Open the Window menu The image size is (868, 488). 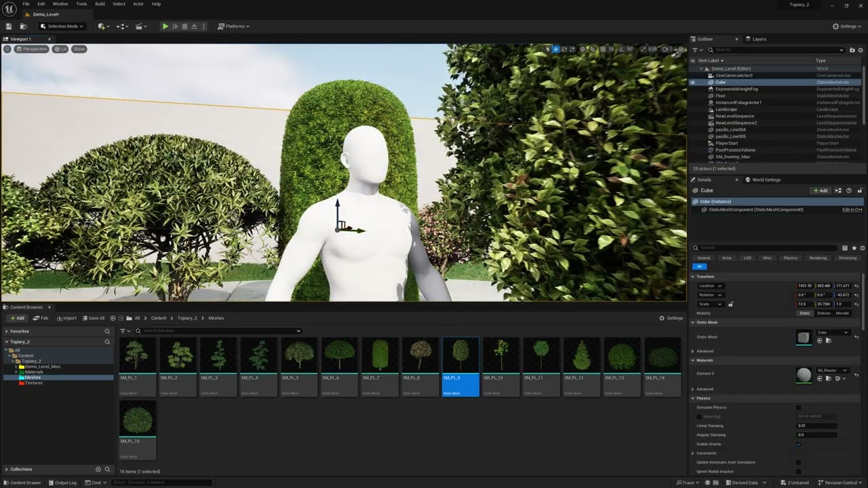60,4
